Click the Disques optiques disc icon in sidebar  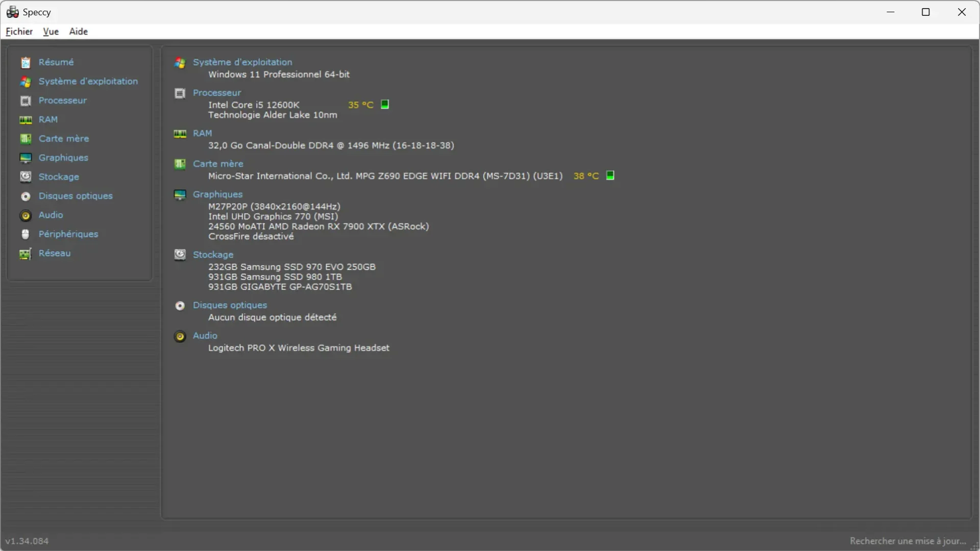pyautogui.click(x=26, y=196)
